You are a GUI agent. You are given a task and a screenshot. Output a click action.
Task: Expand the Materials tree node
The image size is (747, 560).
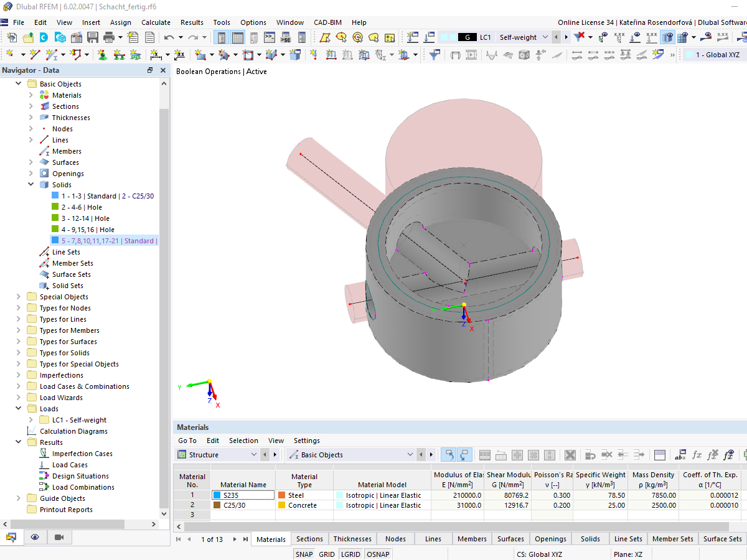[x=31, y=95]
